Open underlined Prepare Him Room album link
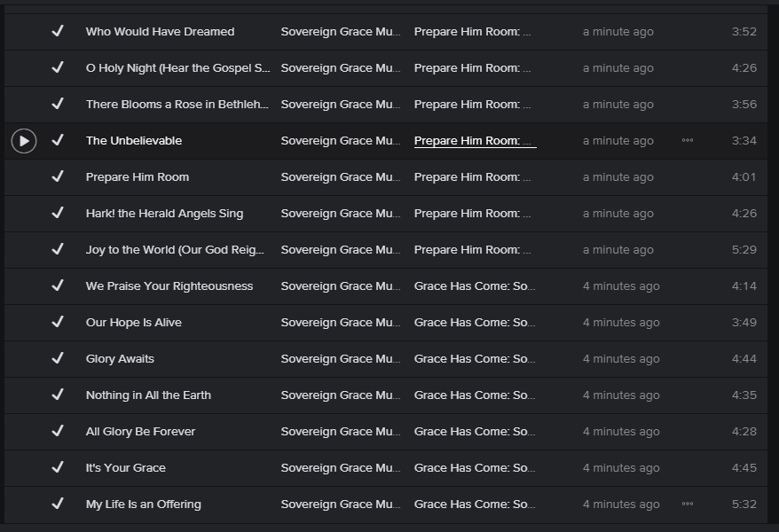This screenshot has height=532, width=779. coord(474,141)
